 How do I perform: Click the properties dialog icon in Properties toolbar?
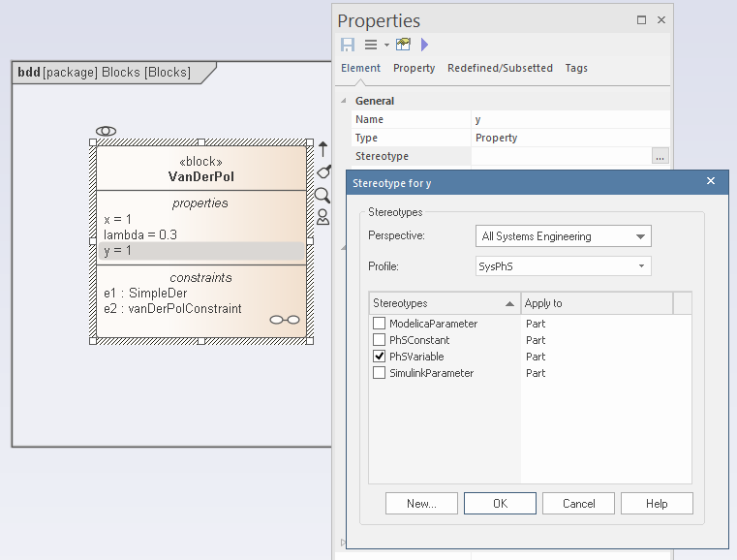[x=403, y=45]
